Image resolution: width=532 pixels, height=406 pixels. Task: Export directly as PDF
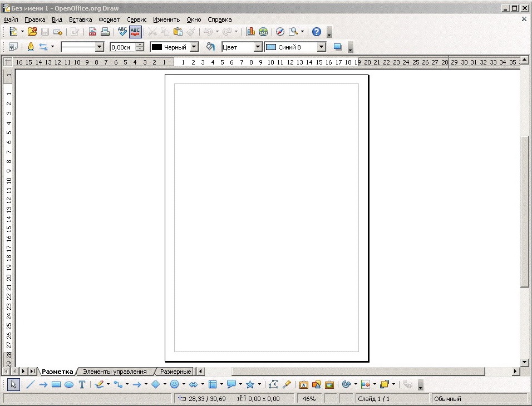[92, 32]
